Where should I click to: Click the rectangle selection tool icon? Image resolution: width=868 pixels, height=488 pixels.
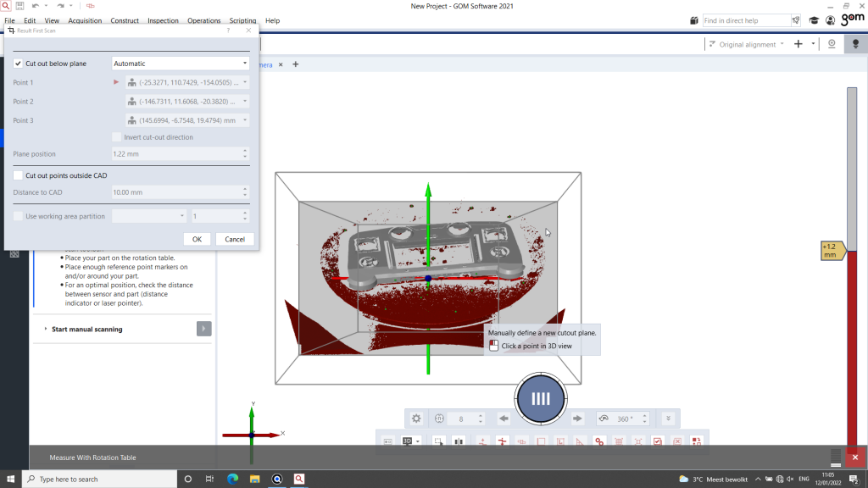click(x=438, y=441)
